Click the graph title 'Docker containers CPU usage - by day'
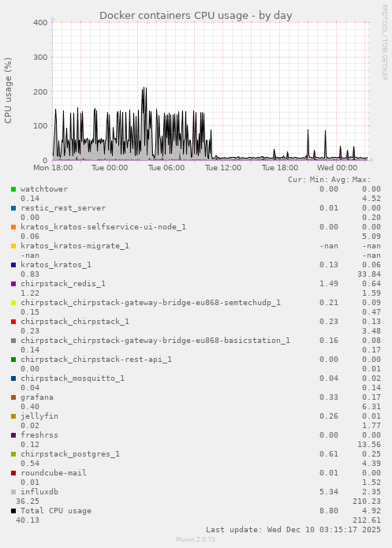The height and width of the screenshot is (548, 392). click(196, 16)
